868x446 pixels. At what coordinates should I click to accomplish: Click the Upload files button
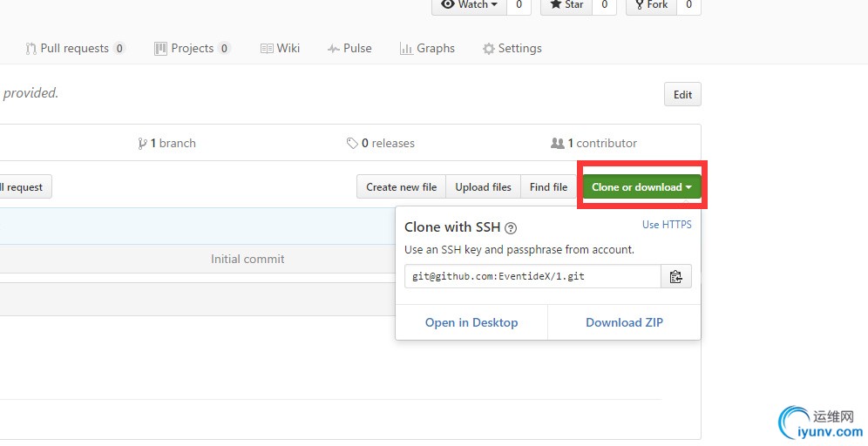pyautogui.click(x=483, y=187)
